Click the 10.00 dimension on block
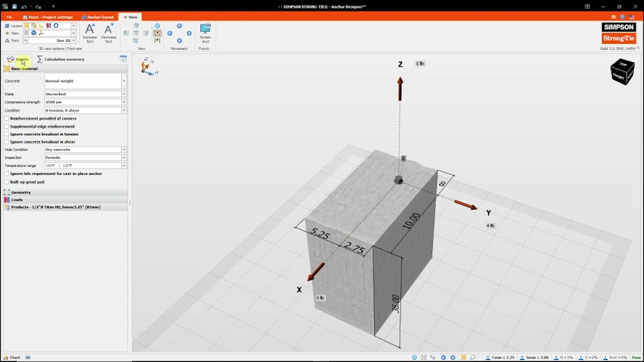This screenshot has width=644, height=362. coord(411,221)
